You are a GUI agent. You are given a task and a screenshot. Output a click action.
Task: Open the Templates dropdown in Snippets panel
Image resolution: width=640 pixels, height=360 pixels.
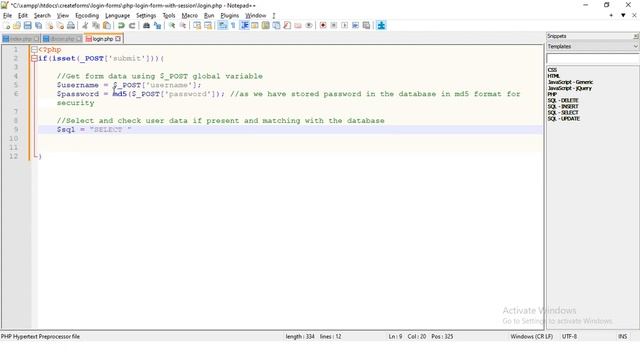coord(592,47)
